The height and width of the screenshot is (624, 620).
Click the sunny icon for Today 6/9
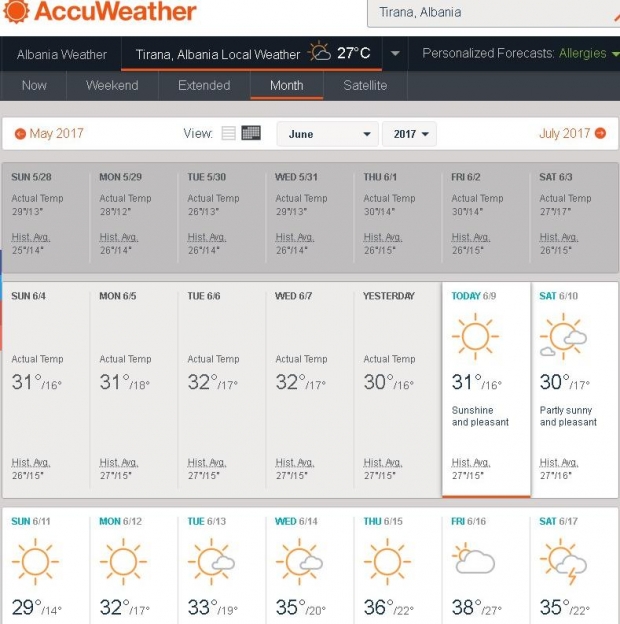pos(475,337)
